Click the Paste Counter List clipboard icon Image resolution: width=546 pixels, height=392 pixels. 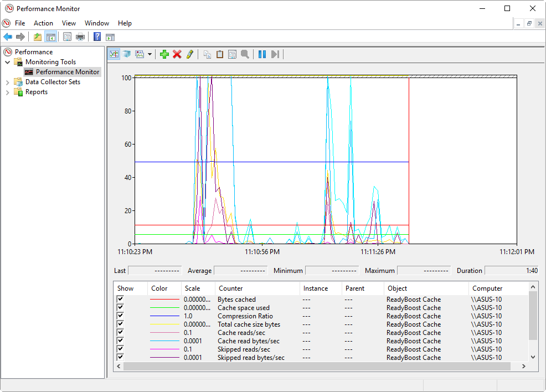click(220, 54)
